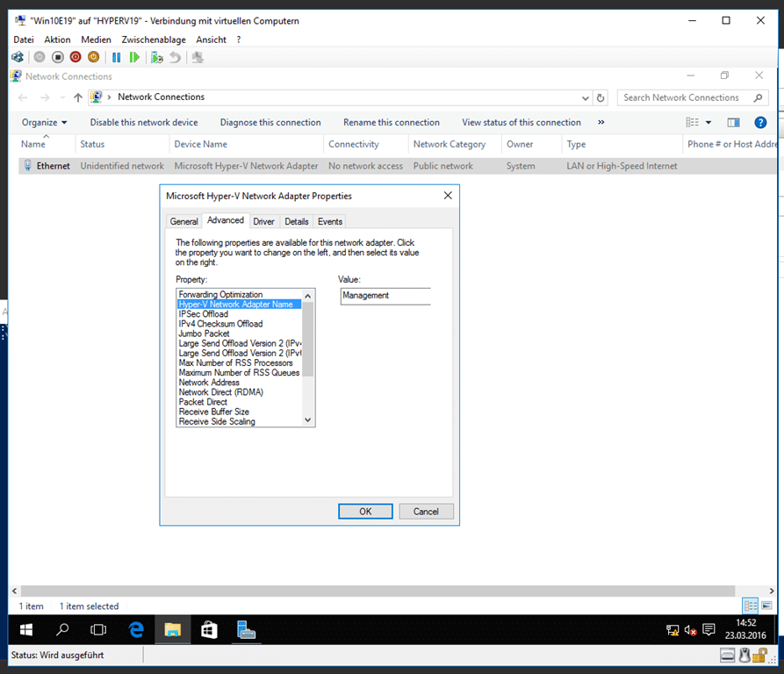Click the Value field containing Management

point(385,296)
